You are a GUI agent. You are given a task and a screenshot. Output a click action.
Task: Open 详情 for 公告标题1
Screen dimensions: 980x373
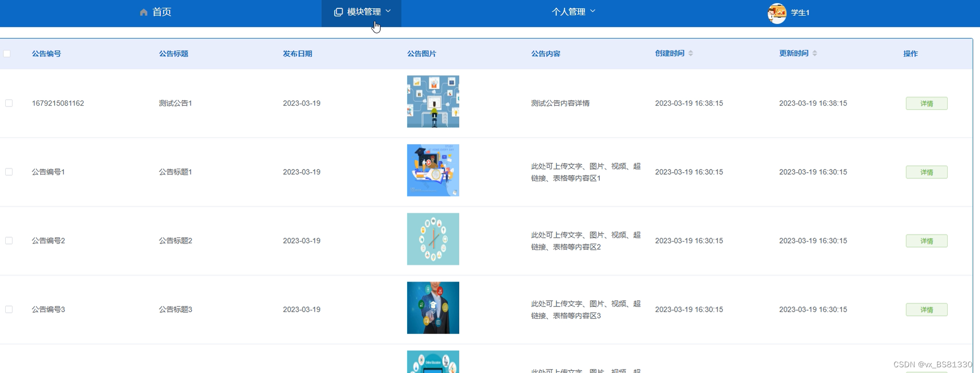[926, 172]
